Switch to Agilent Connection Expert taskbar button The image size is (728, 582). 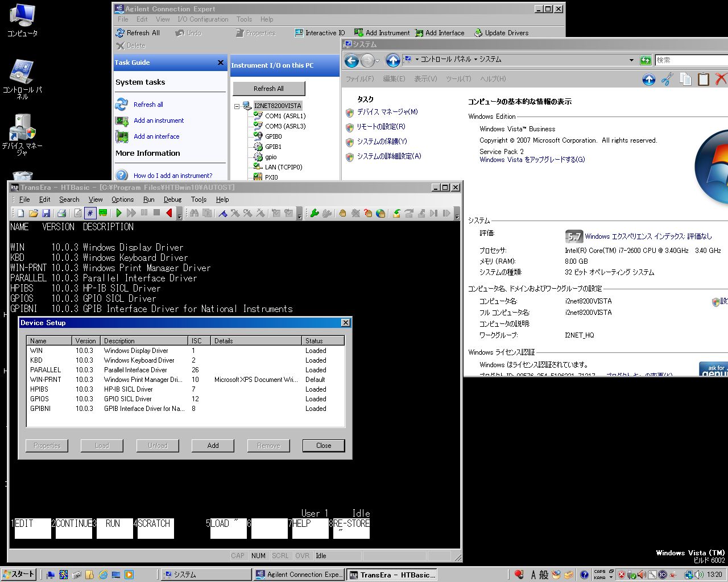299,575
